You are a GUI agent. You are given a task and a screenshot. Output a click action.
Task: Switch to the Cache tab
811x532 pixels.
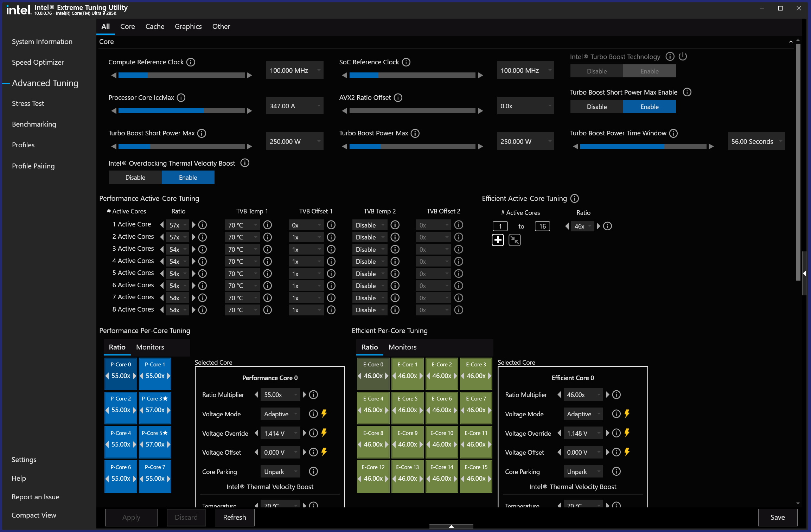[x=155, y=26]
